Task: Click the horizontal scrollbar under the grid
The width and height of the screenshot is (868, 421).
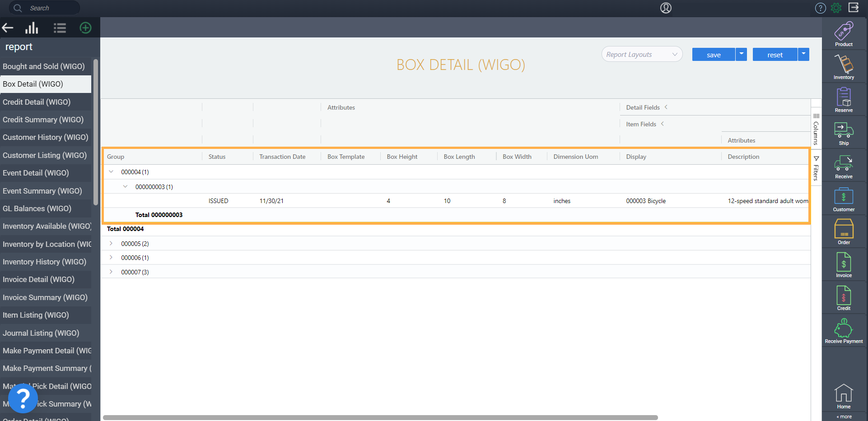Action: point(380,417)
